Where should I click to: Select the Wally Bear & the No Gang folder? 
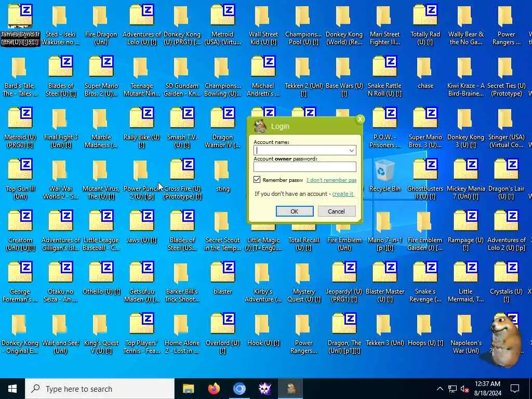point(465,24)
